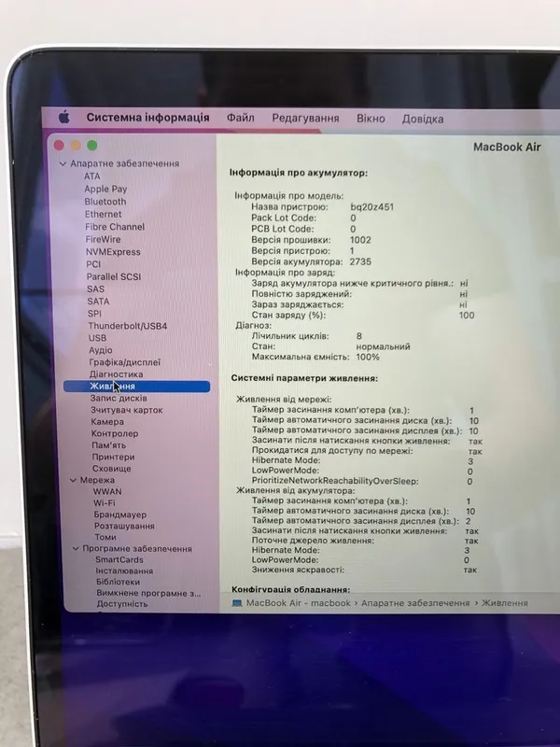Select SmartCards under Програмне забезпечення
The height and width of the screenshot is (747, 560).
pyautogui.click(x=119, y=559)
